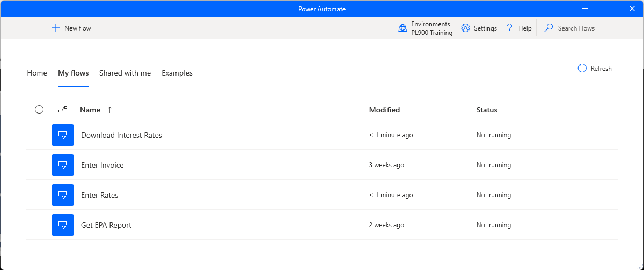Select the Enter Rates flow name
644x270 pixels.
100,195
